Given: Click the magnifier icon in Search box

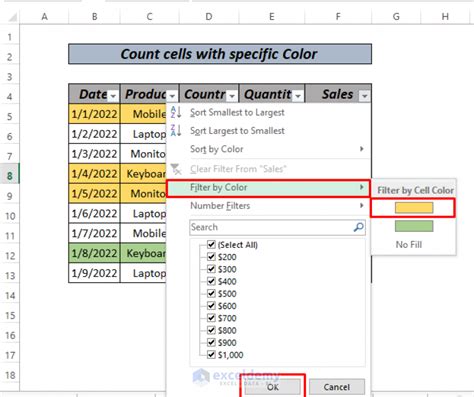Looking at the screenshot, I should pyautogui.click(x=358, y=227).
